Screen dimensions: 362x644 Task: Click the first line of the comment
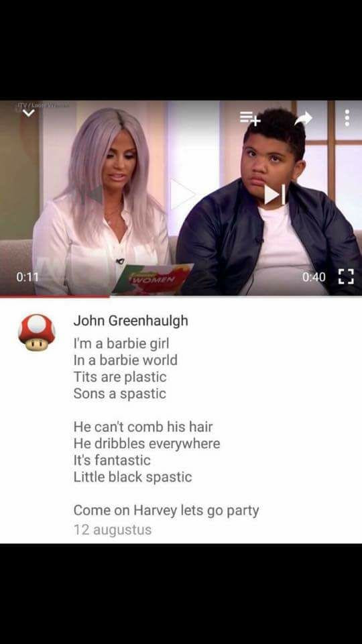121,343
